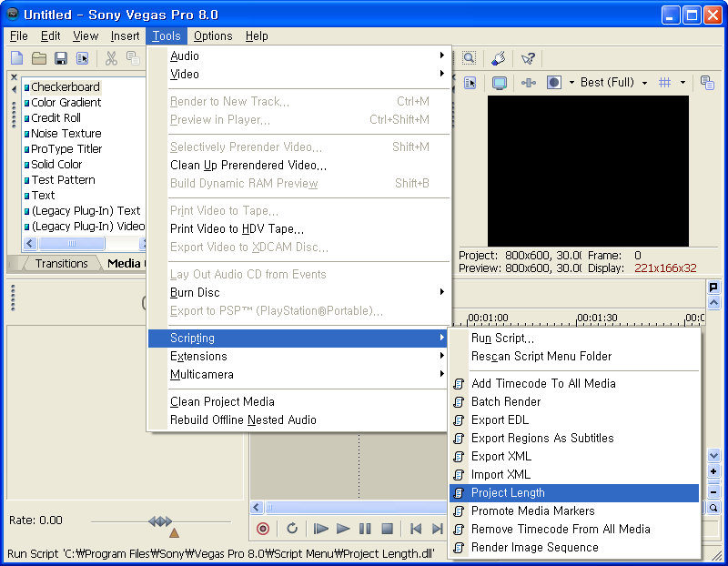Cut selection with the scissors icon
Viewport: 728px width, 566px height.
click(111, 58)
